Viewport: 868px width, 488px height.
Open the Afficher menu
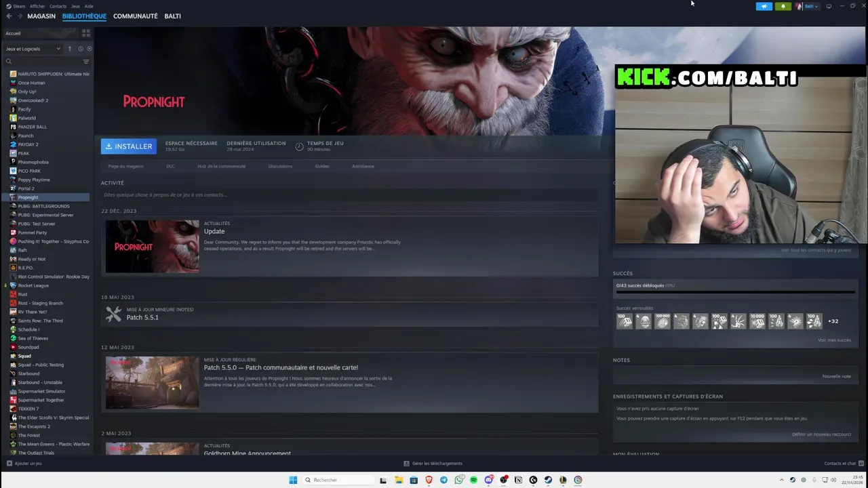pyautogui.click(x=37, y=6)
